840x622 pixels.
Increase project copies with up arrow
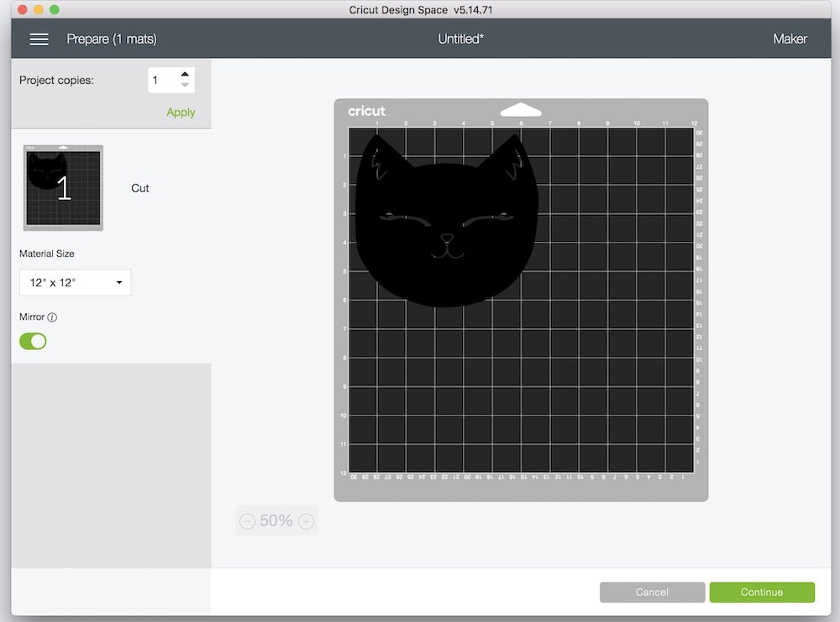(x=185, y=75)
